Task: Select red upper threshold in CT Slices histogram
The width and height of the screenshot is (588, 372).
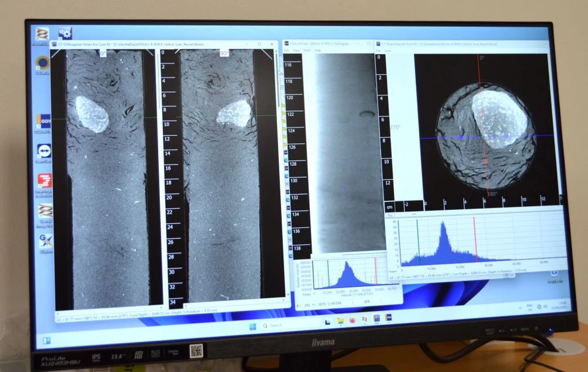Action: pyautogui.click(x=475, y=239)
